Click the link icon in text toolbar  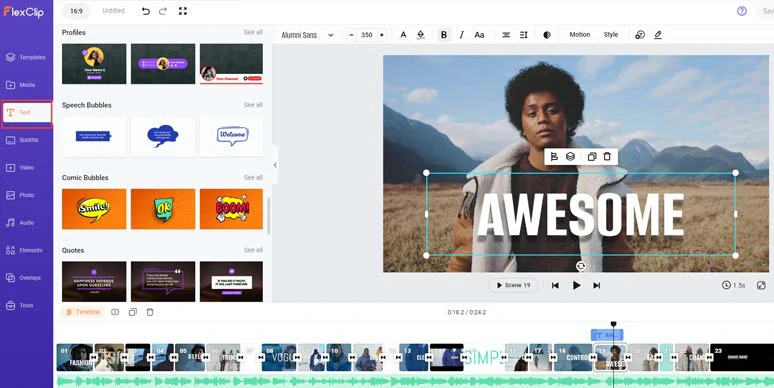[640, 35]
